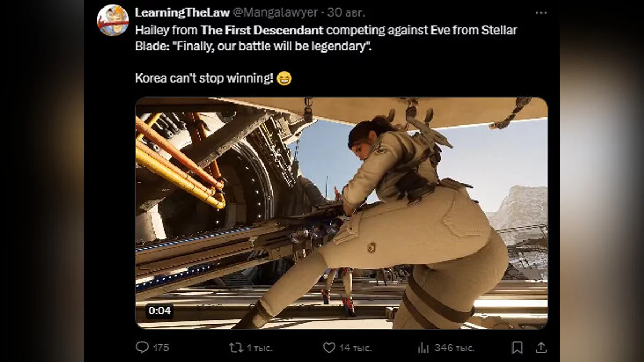The height and width of the screenshot is (362, 644).
Task: Click the reply speech bubble icon
Action: pyautogui.click(x=142, y=348)
